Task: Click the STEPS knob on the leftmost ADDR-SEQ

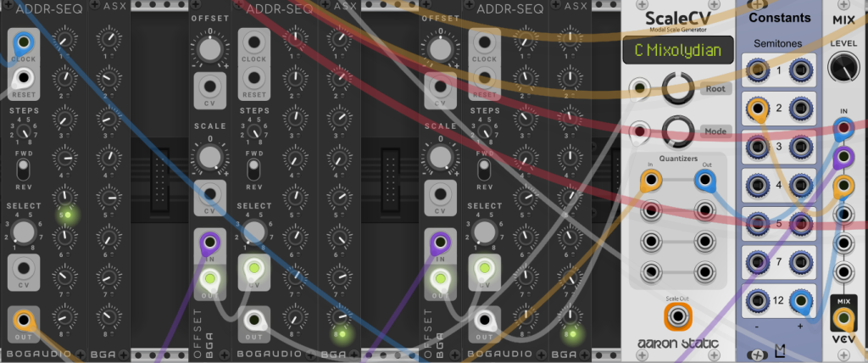Action: 23,132
